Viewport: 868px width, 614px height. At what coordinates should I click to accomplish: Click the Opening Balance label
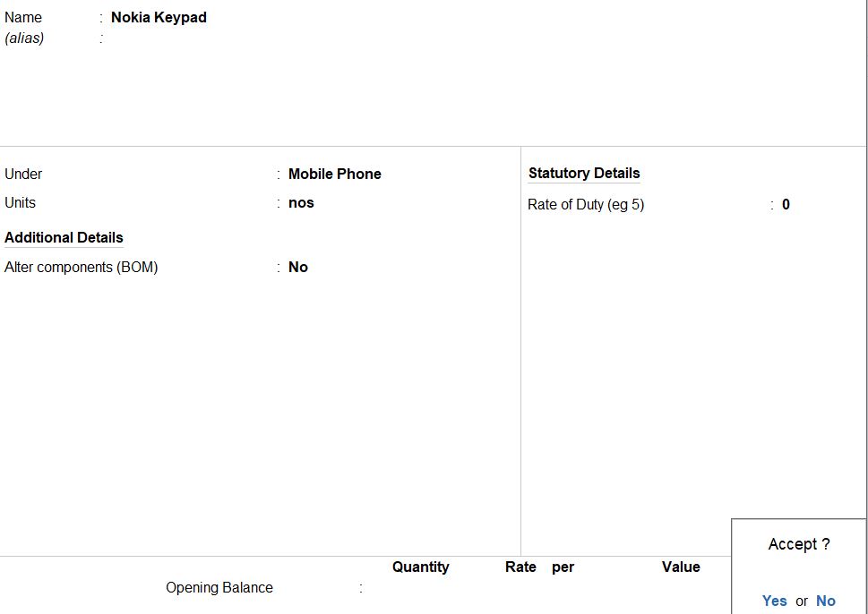click(x=219, y=587)
